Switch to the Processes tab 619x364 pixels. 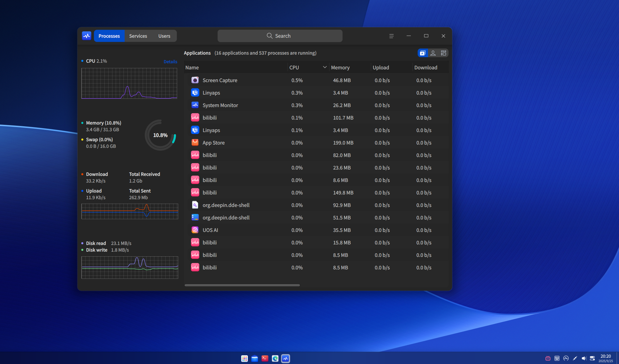[109, 36]
